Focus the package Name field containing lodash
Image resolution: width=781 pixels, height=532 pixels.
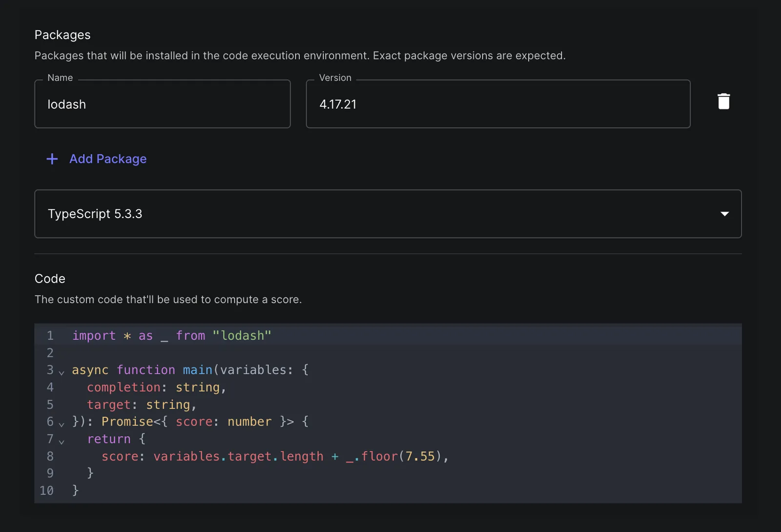pos(163,104)
